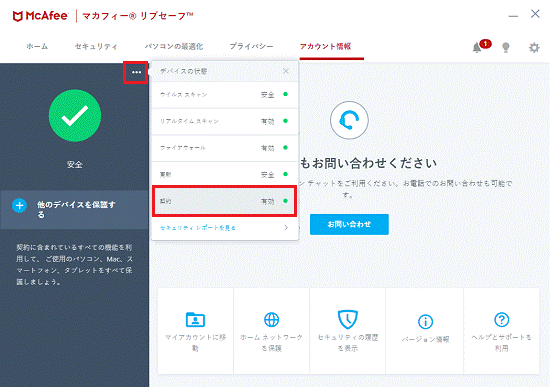Close the デバイスの状態 popup
The height and width of the screenshot is (387, 550).
pyautogui.click(x=286, y=71)
